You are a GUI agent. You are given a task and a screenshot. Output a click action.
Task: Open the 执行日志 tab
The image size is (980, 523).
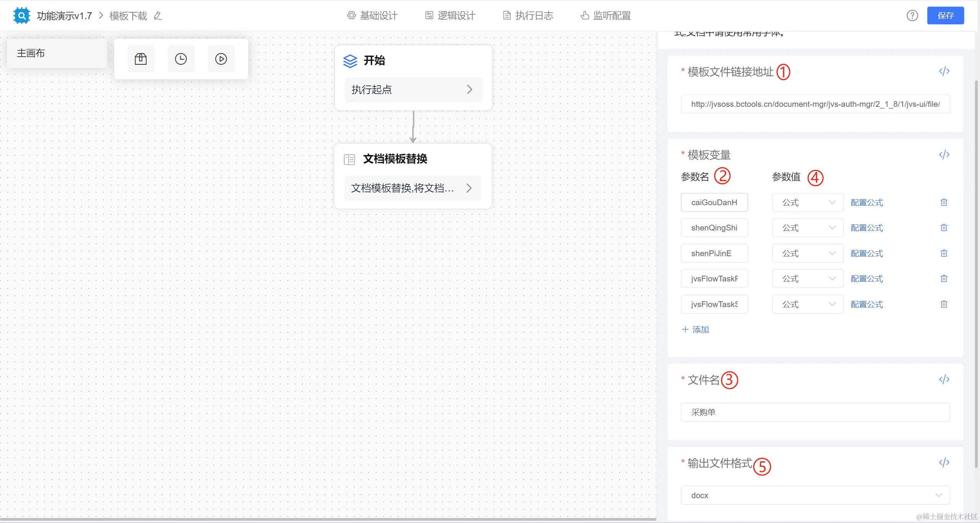click(x=528, y=16)
